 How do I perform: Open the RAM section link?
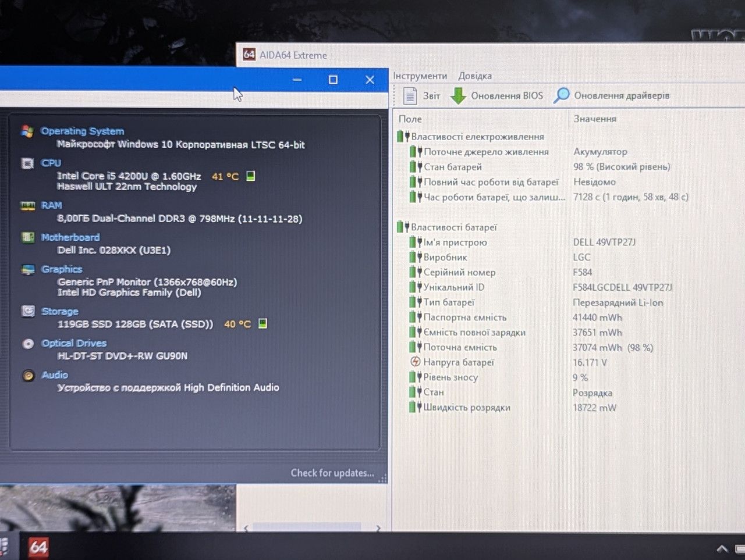[52, 206]
